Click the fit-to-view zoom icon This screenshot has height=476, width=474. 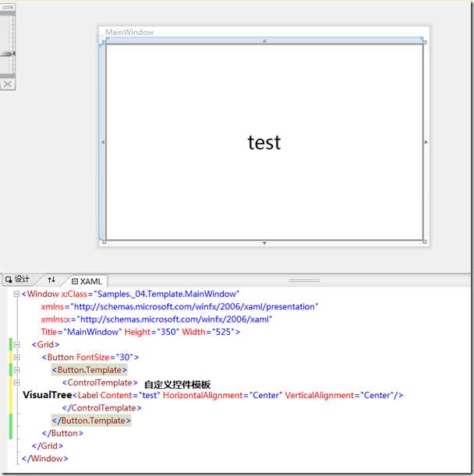click(7, 84)
